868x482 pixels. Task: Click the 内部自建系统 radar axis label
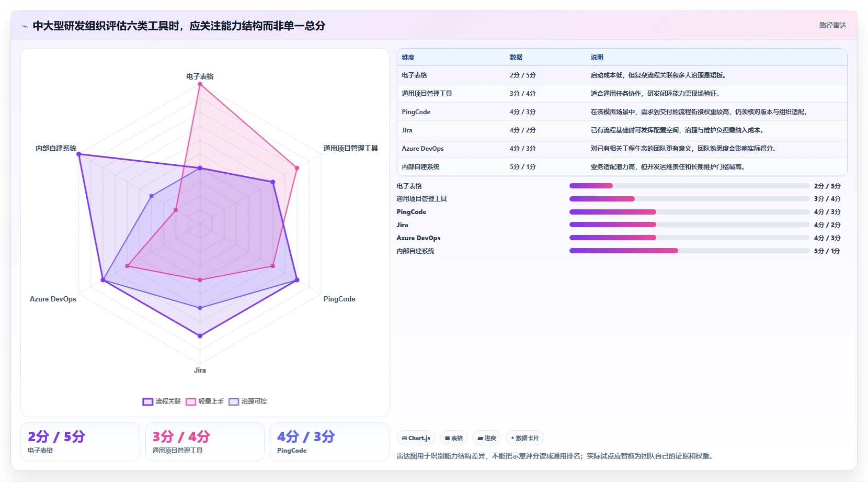[x=56, y=149]
